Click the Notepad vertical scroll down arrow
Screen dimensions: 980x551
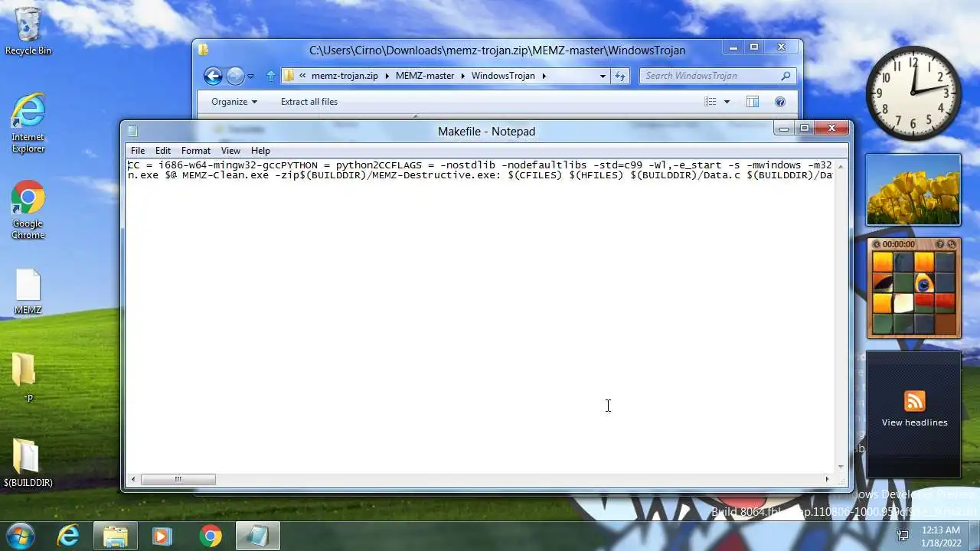pyautogui.click(x=841, y=467)
